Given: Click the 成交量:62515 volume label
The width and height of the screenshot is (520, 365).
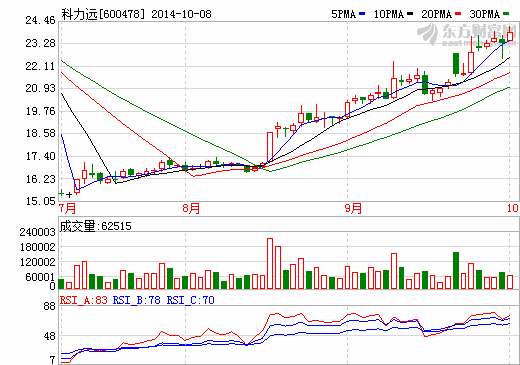Looking at the screenshot, I should [x=95, y=226].
